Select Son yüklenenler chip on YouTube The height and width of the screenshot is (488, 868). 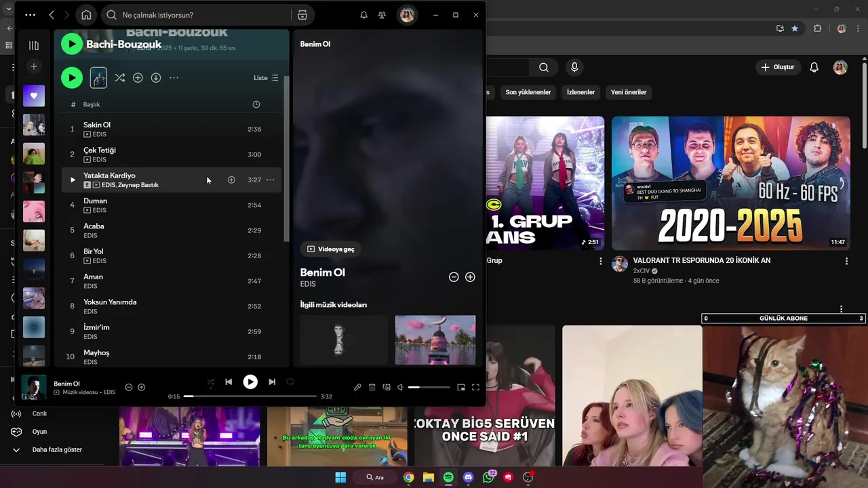pyautogui.click(x=528, y=92)
